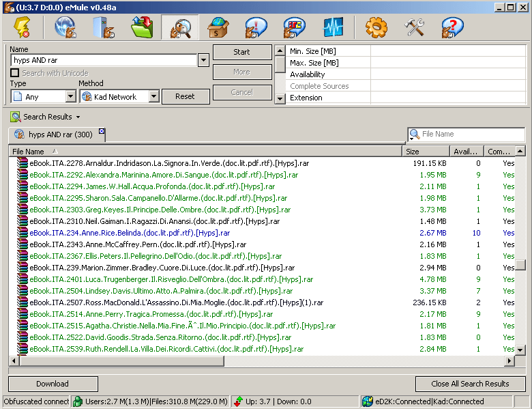Image resolution: width=532 pixels, height=409 pixels.
Task: Select the Search magnifier toolbar icon
Action: click(180, 27)
